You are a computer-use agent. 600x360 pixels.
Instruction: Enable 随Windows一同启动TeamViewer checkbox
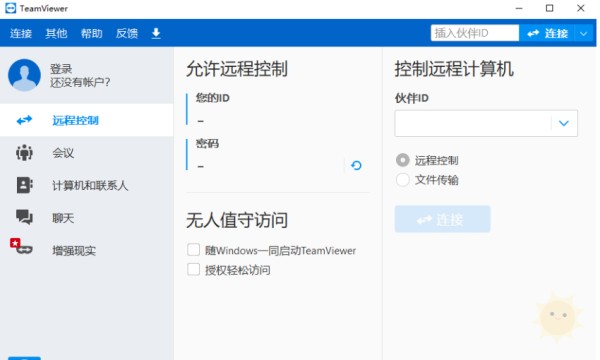(x=194, y=250)
